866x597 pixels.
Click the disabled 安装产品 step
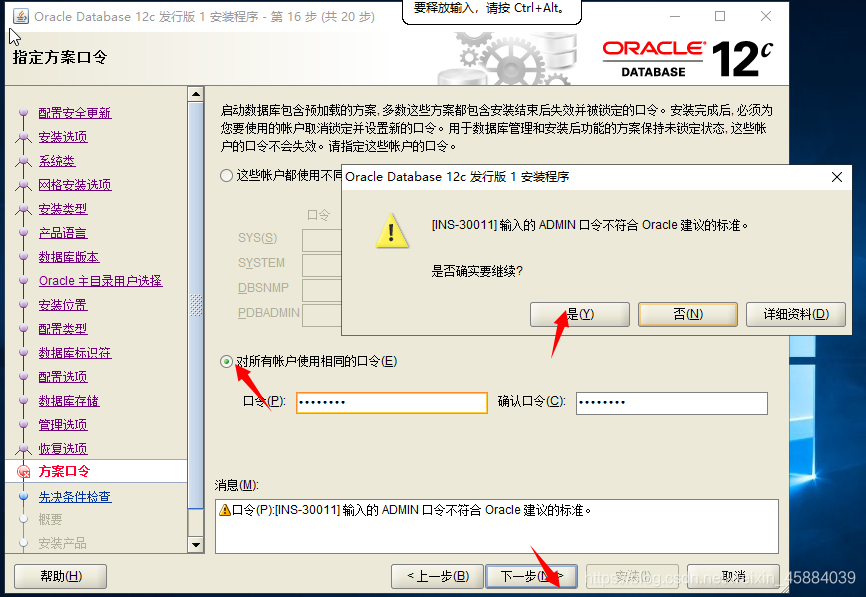[62, 543]
